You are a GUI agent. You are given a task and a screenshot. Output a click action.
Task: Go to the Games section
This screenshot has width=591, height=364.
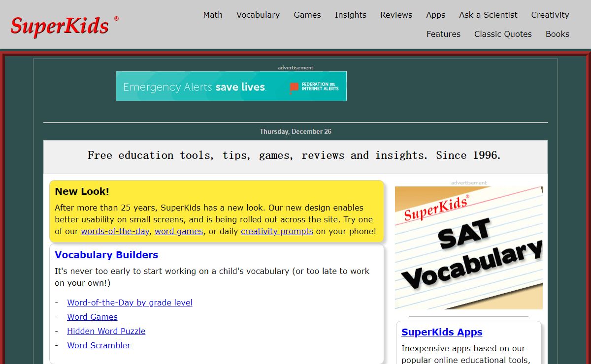point(307,15)
